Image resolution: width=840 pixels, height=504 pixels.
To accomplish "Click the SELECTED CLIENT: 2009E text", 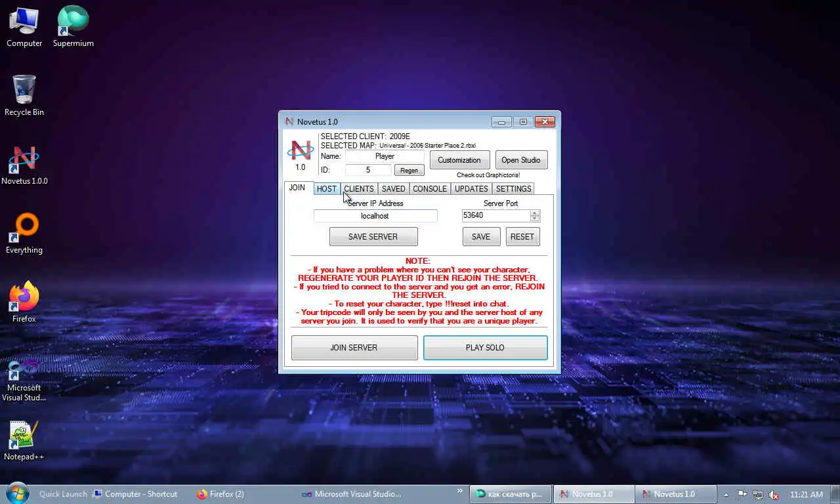I will click(366, 136).
